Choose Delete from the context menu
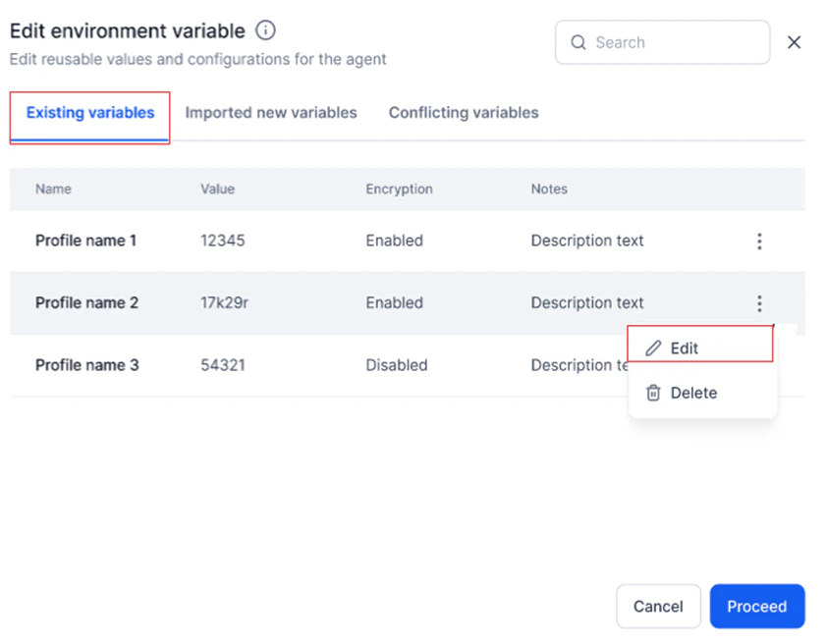Image resolution: width=826 pixels, height=644 pixels. click(692, 393)
